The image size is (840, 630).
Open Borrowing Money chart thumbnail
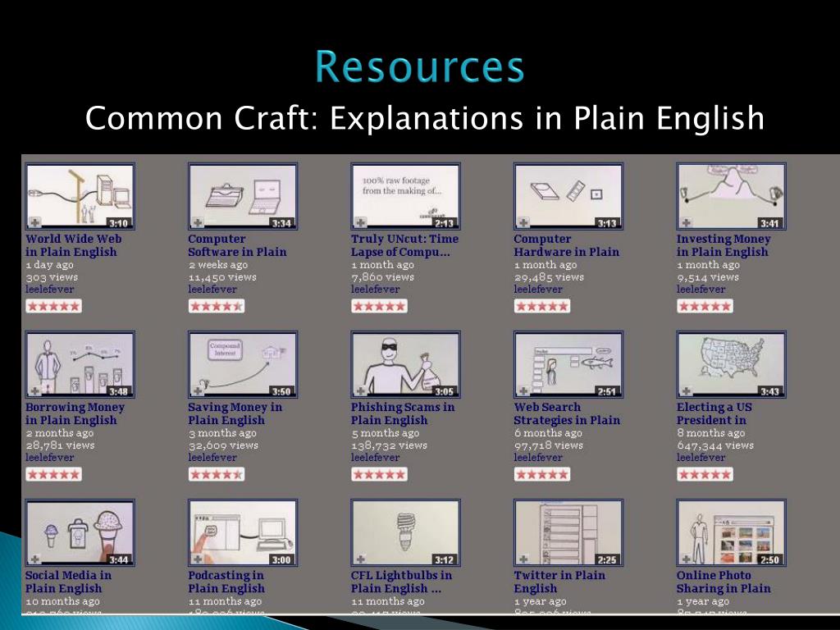point(80,364)
